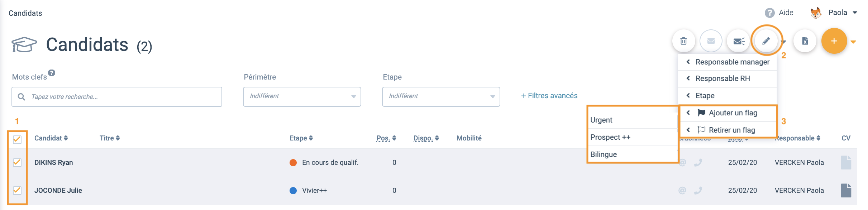This screenshot has height=210, width=868.
Task: Open the Périmètre dropdown
Action: (x=302, y=97)
